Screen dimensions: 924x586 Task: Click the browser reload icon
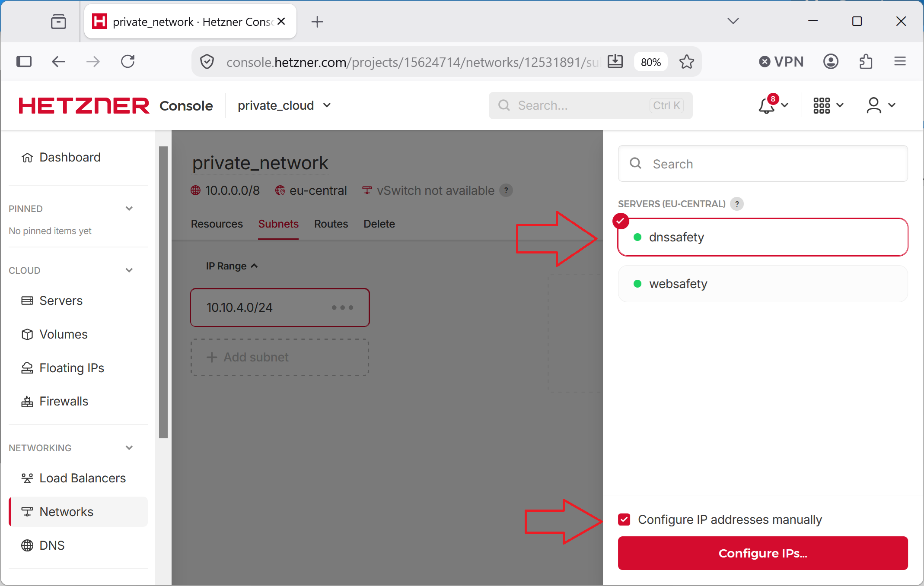(127, 61)
